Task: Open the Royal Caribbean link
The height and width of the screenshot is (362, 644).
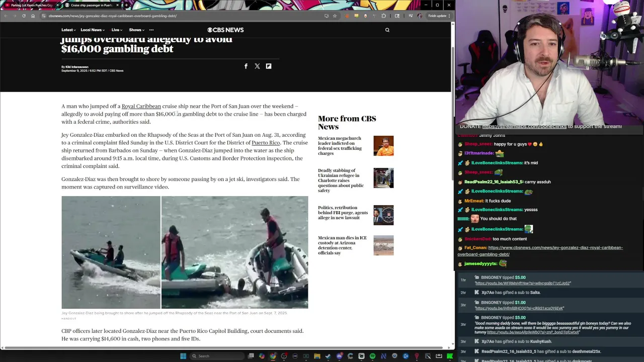Action: [141, 106]
